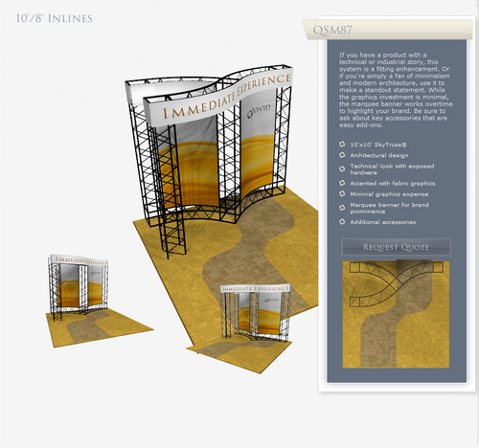
Task: Click the Architectural design feature text
Action: [x=379, y=155]
